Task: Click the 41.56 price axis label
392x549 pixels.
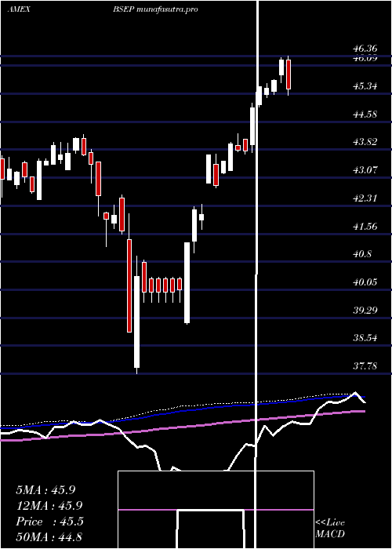Action: [x=365, y=226]
